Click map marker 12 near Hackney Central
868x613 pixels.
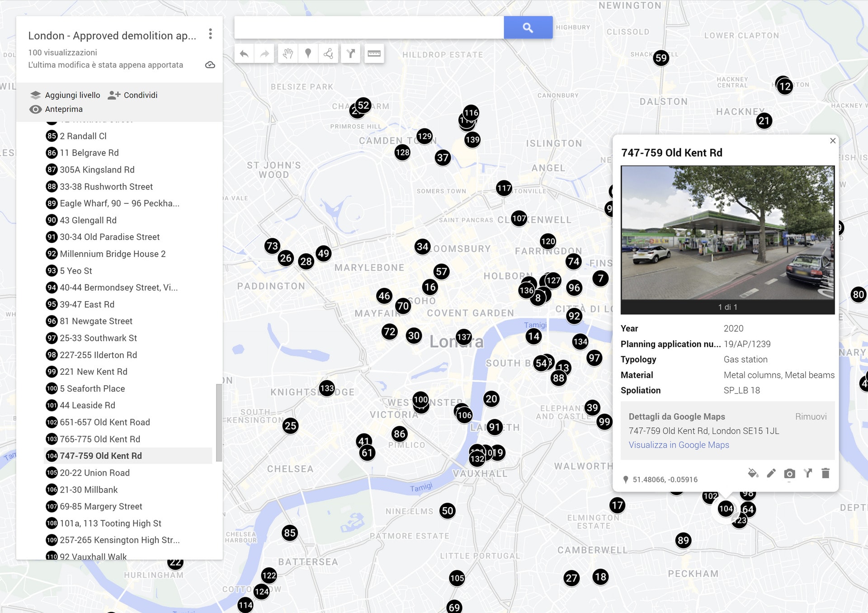pos(785,86)
